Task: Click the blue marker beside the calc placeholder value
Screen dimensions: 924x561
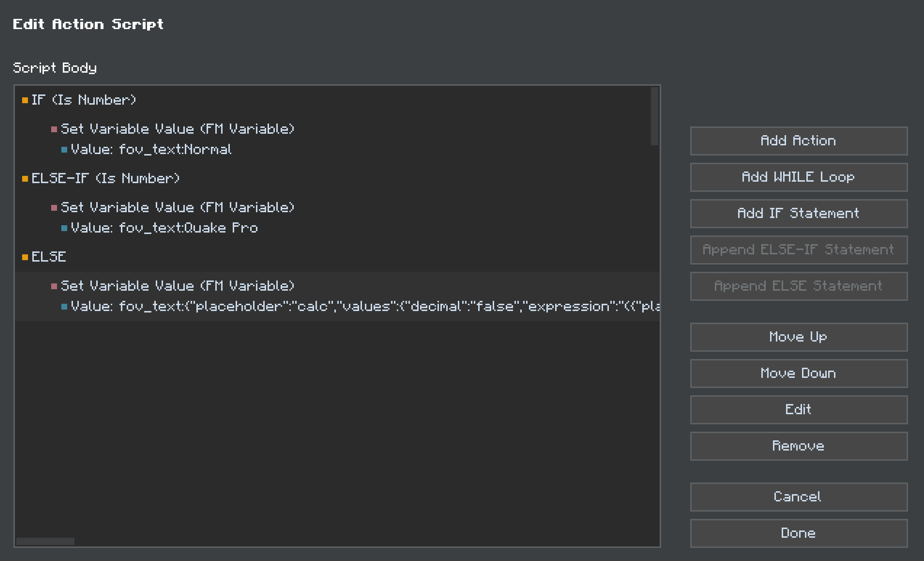Action: (64, 307)
